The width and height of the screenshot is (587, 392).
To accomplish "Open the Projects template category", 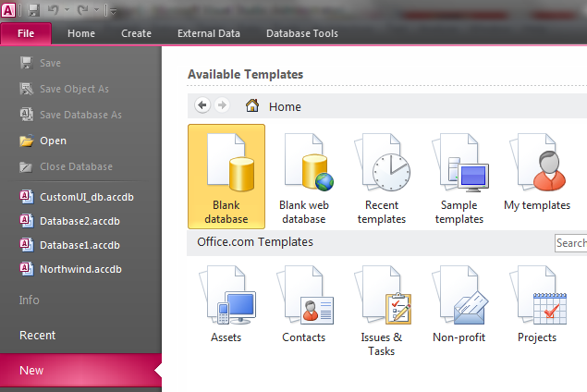I will click(537, 304).
